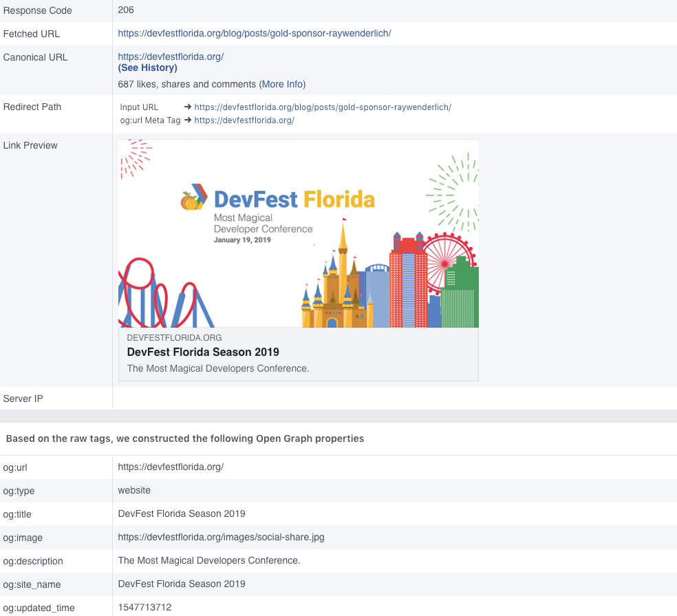Select the og:title value DevFest Florida Season 2019
Viewport: 677px width, 616px height.
point(182,513)
